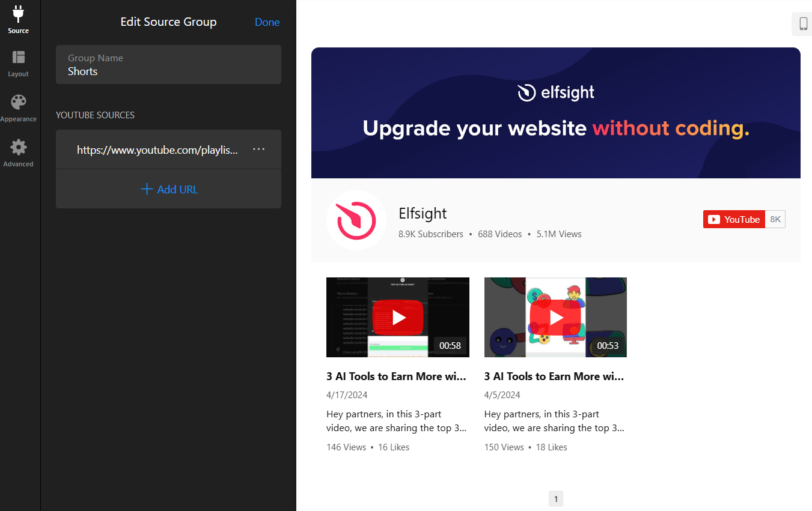Click Done to finish editing group
812x511 pixels.
[267, 22]
